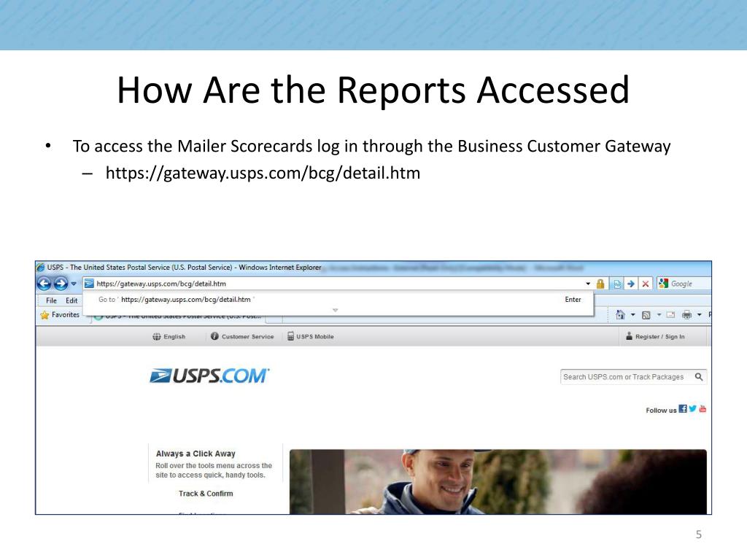Click the security lock icon
Viewport: 747px width, 560px height.
(600, 284)
